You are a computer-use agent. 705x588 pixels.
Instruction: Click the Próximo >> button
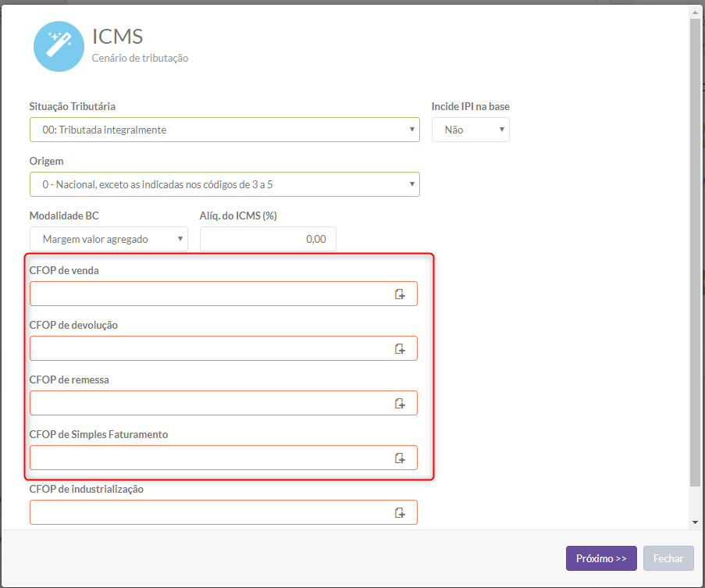tap(601, 558)
